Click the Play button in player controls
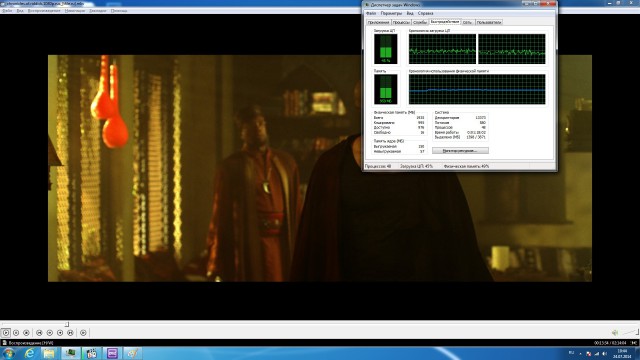This screenshot has width=640, height=360. point(6,333)
